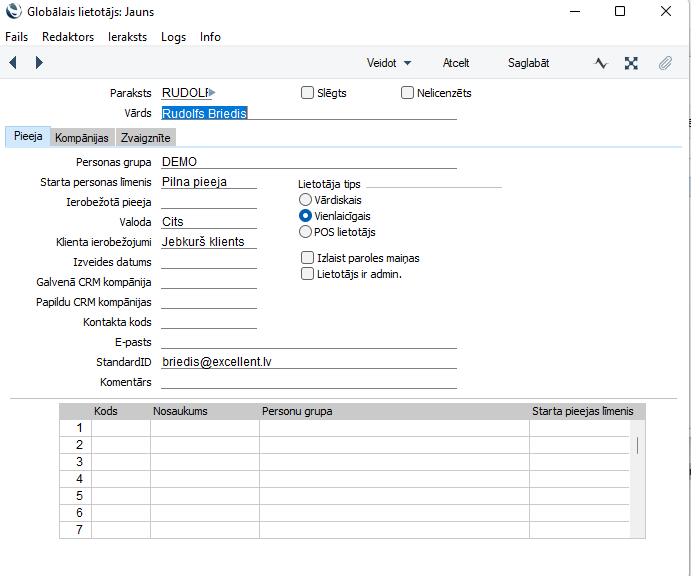Enable the Slēgts checkbox
691x576 pixels.
(x=308, y=93)
